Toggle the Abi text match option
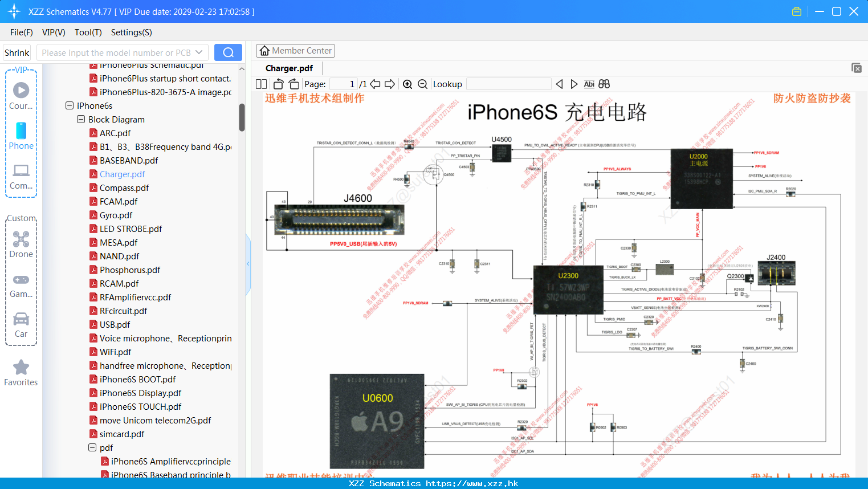The width and height of the screenshot is (868, 489). point(589,84)
